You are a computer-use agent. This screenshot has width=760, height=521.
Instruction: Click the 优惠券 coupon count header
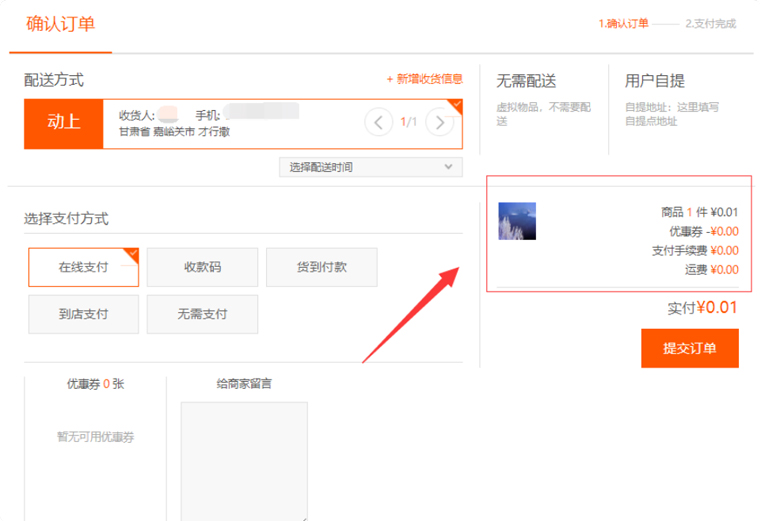pyautogui.click(x=95, y=383)
